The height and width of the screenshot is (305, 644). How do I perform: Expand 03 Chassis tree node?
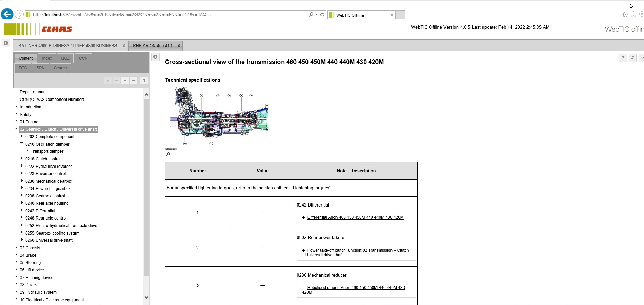tap(16, 247)
